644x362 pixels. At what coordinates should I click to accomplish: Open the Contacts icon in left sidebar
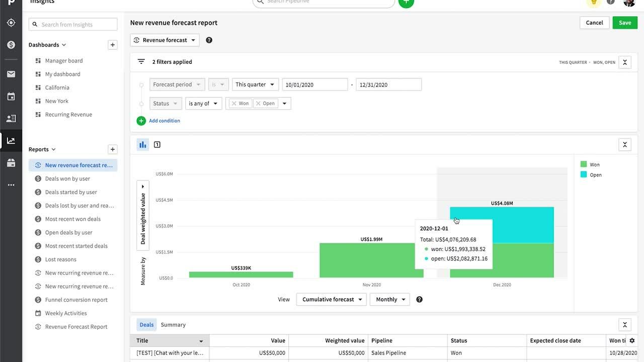coord(11,119)
